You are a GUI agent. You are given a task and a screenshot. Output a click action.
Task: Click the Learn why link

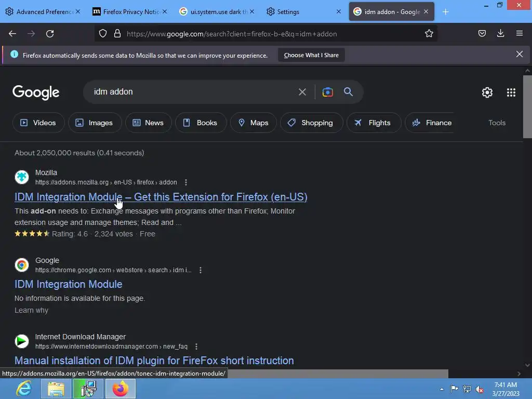(x=31, y=311)
